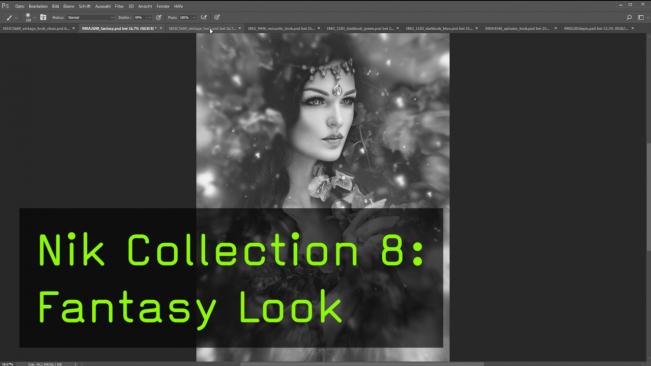651x366 pixels.
Task: Close the fantasy.psd document tab
Action: [x=160, y=28]
